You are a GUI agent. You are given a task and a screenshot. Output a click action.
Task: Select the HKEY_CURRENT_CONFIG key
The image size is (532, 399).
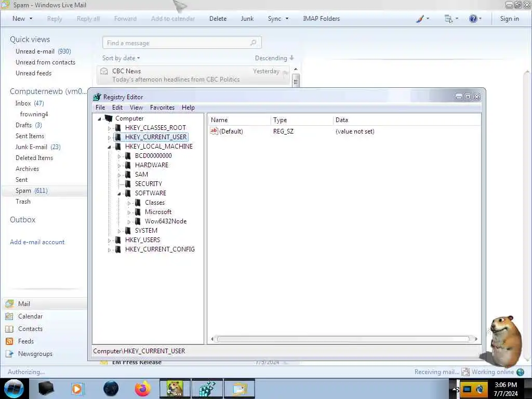tap(160, 249)
